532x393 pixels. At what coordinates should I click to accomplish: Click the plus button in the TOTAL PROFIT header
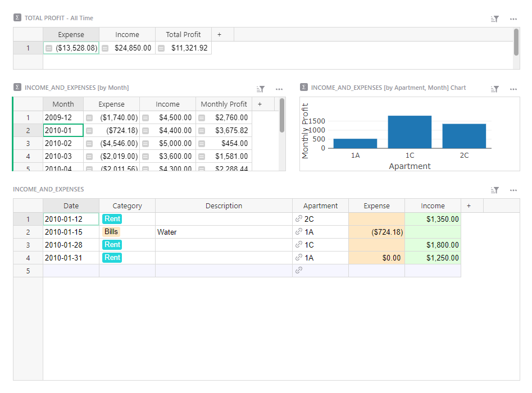[x=219, y=34]
